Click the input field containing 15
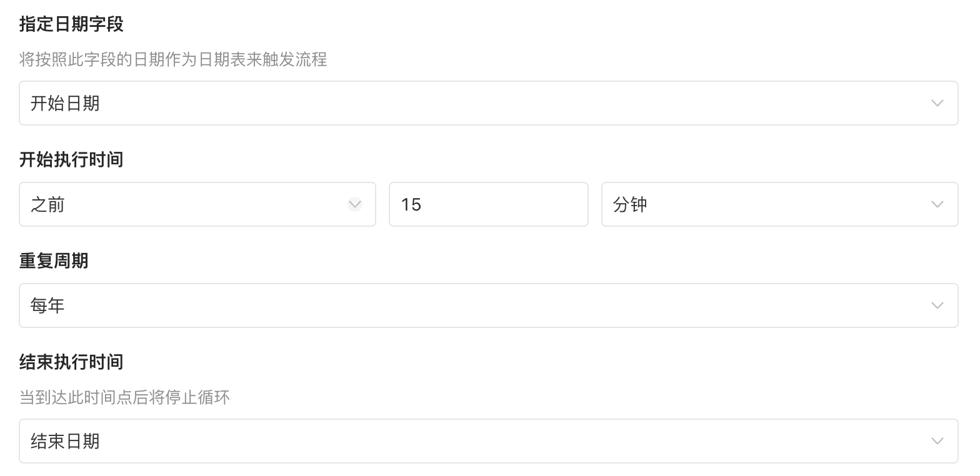The image size is (980, 476). (488, 204)
